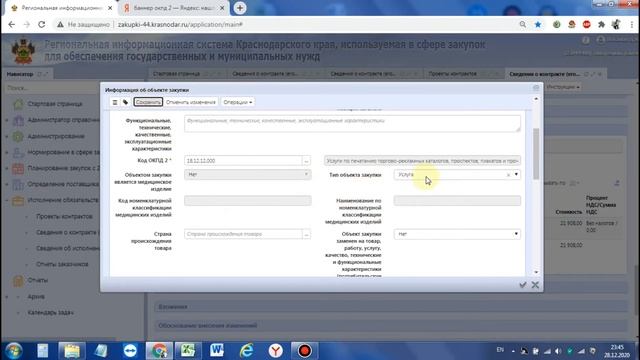The width and height of the screenshot is (640, 360).
Task: Open the file explorer taskbar icon
Action: [x=72, y=351]
